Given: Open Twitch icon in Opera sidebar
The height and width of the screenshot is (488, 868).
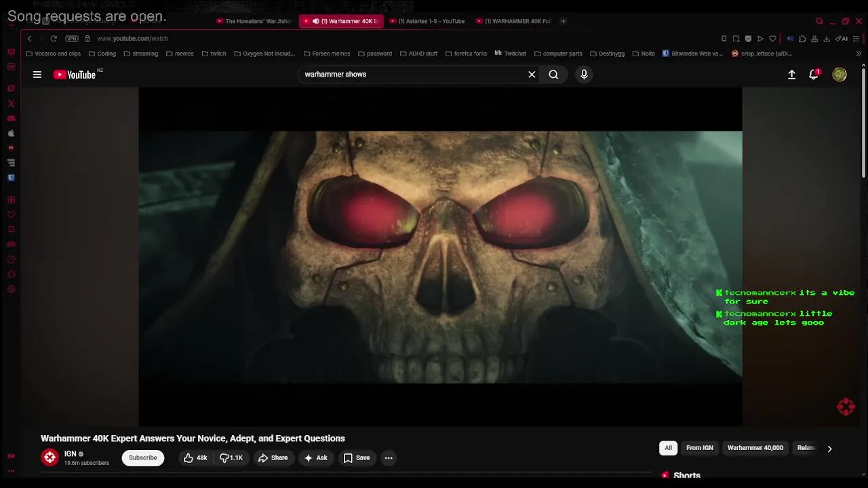Looking at the screenshot, I should [x=11, y=88].
